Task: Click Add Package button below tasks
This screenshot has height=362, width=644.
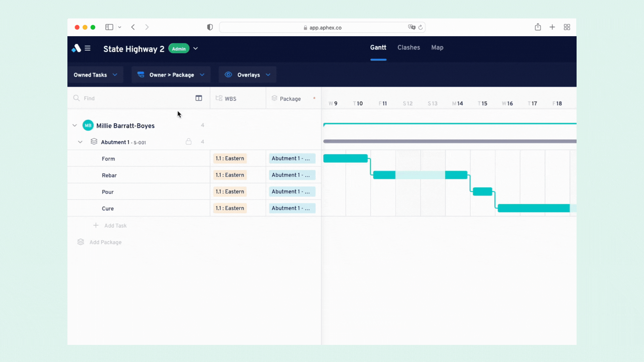Action: 105,242
